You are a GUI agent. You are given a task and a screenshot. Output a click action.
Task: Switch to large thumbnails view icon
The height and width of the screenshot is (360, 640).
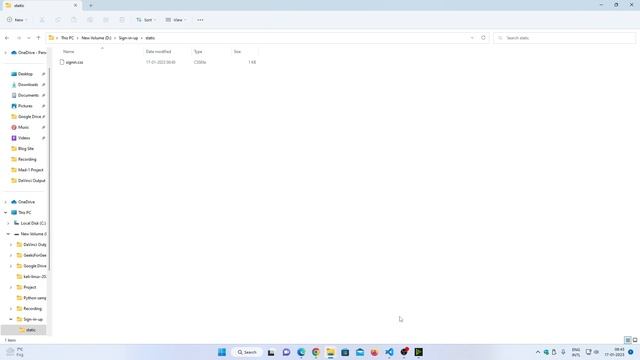[635, 340]
